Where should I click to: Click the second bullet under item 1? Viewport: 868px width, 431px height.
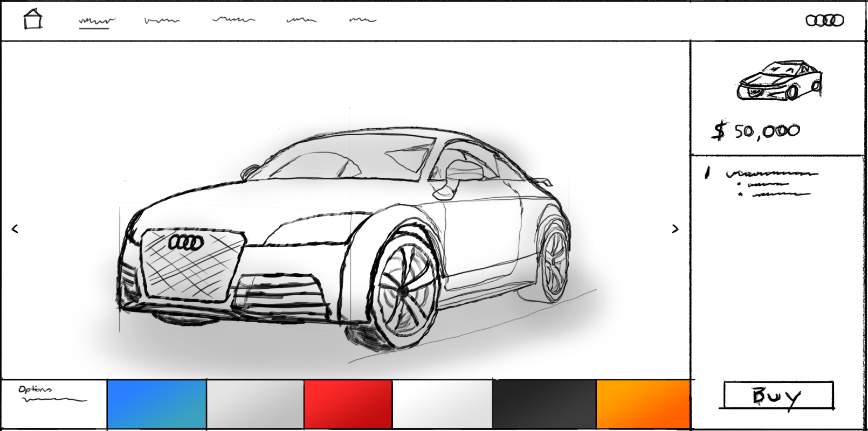pyautogui.click(x=774, y=194)
